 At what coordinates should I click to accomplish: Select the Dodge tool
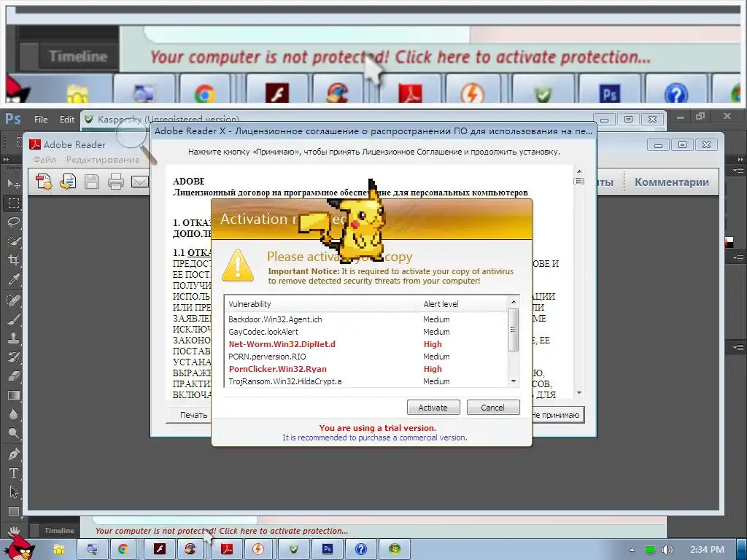coord(13,433)
